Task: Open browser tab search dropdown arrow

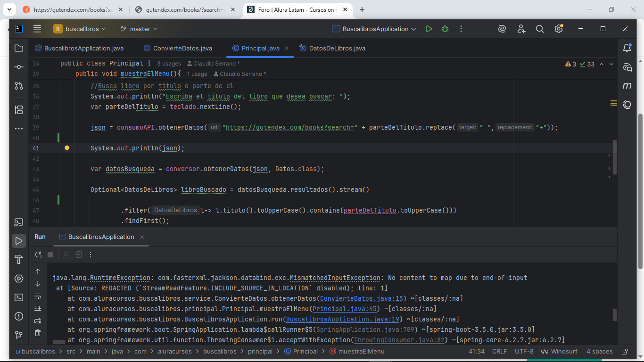Action: click(x=9, y=9)
